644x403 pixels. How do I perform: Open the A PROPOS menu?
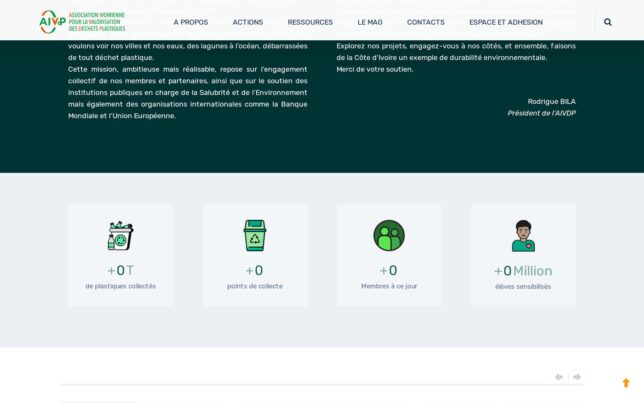[191, 22]
